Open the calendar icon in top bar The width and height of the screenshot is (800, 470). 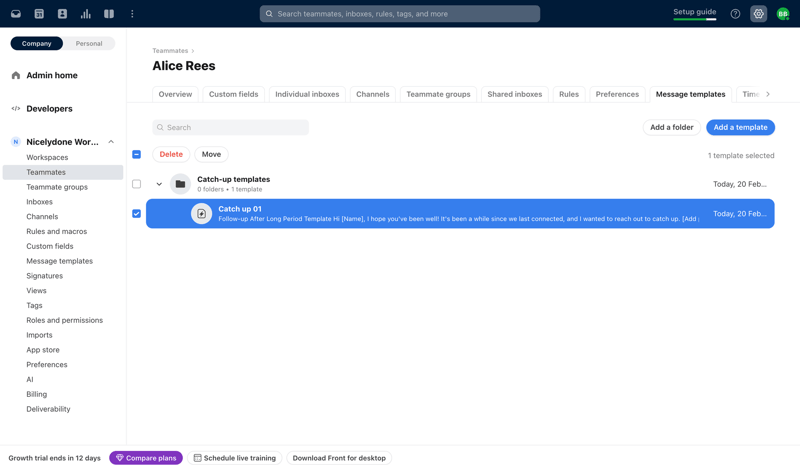(39, 14)
